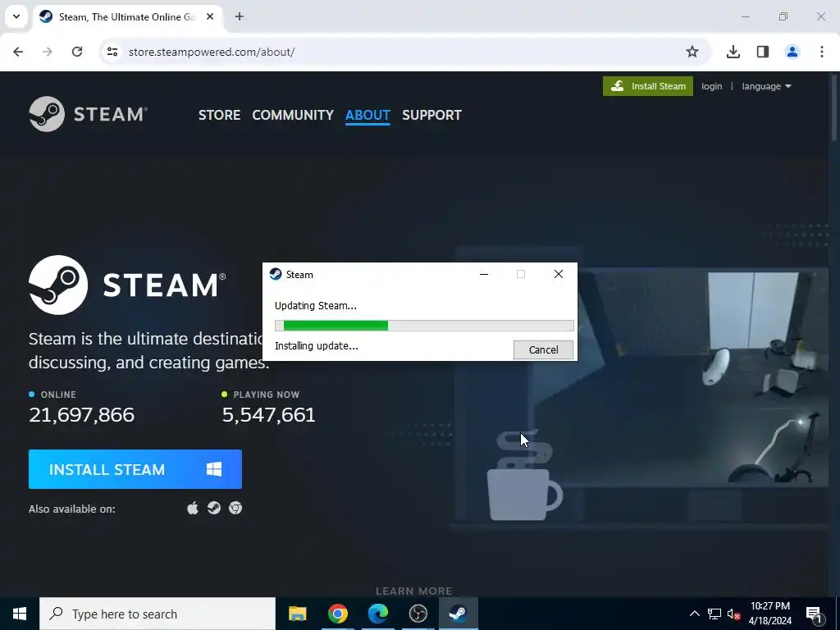View site information icon in address bar

tap(112, 52)
